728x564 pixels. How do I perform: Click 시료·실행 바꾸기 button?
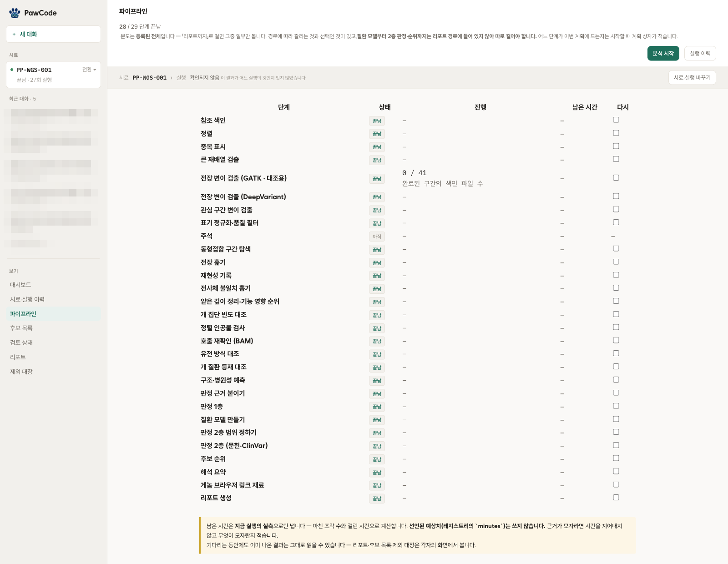click(692, 78)
